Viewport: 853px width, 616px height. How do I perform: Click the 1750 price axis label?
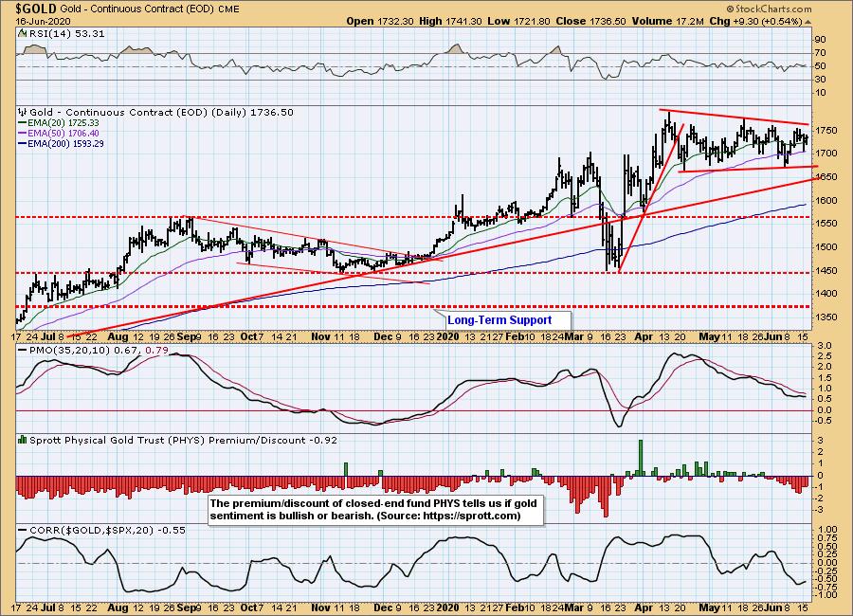coord(826,131)
